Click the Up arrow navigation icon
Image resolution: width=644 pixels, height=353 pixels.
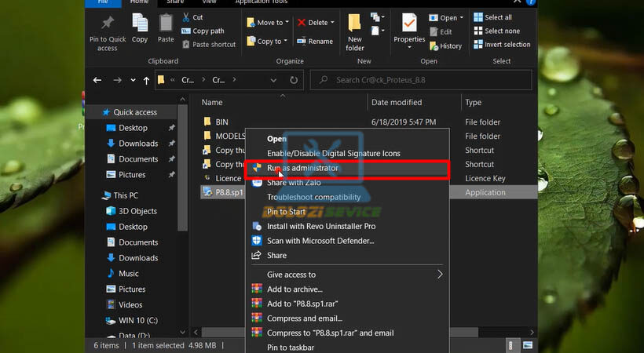coord(146,80)
